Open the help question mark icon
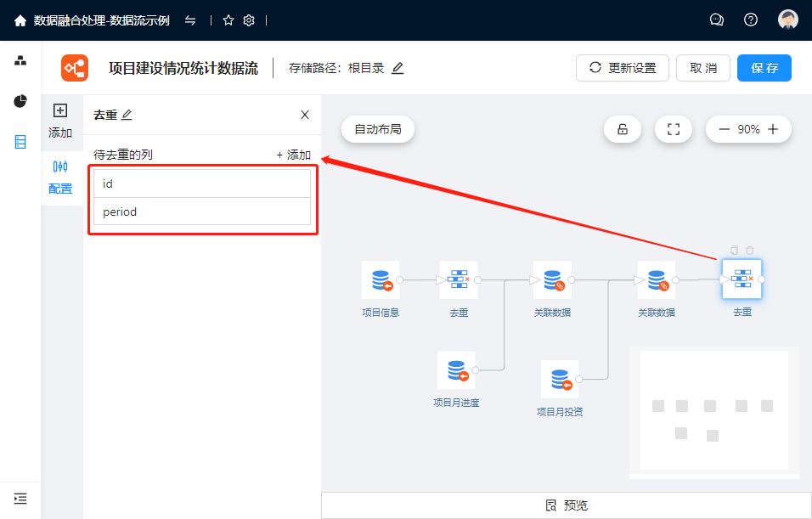The height and width of the screenshot is (519, 812). 751,20
